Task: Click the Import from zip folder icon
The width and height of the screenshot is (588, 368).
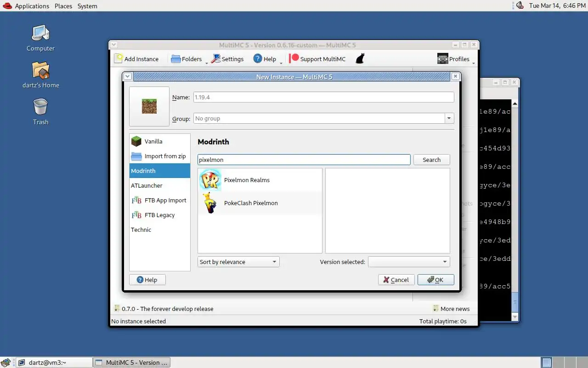Action: [136, 156]
